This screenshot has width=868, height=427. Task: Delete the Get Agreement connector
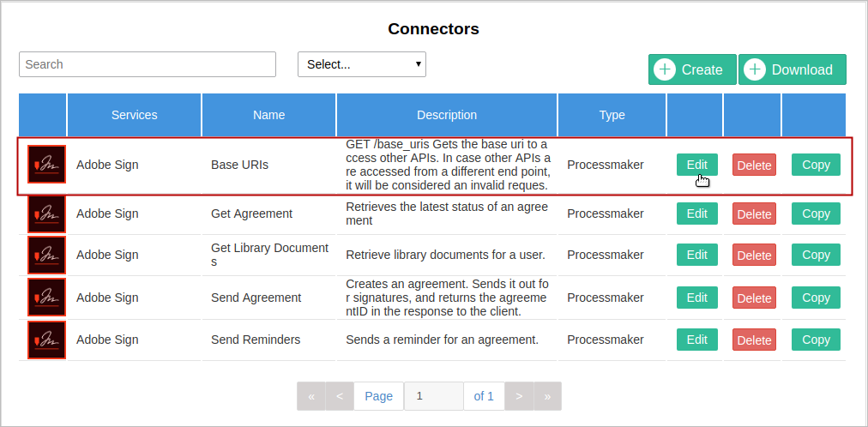754,214
